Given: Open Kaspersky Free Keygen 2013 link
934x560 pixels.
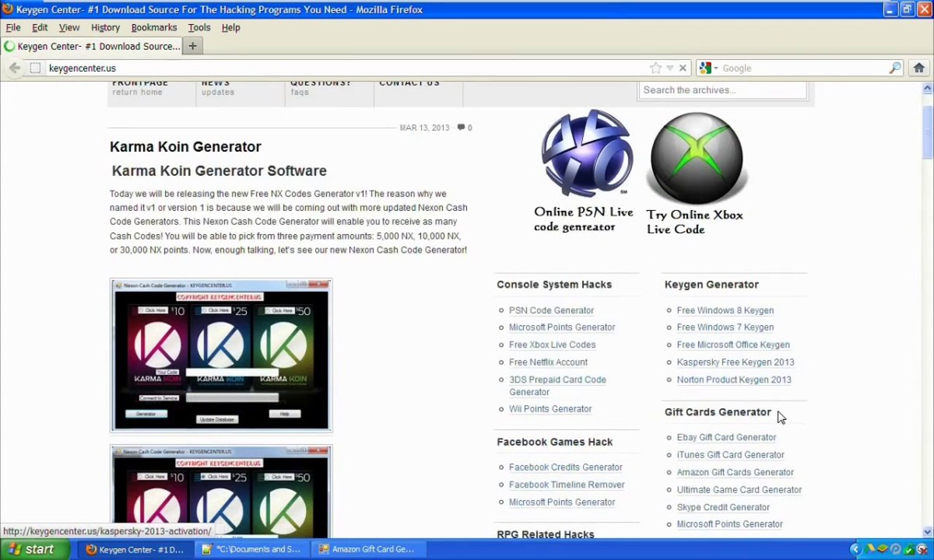Looking at the screenshot, I should [736, 362].
